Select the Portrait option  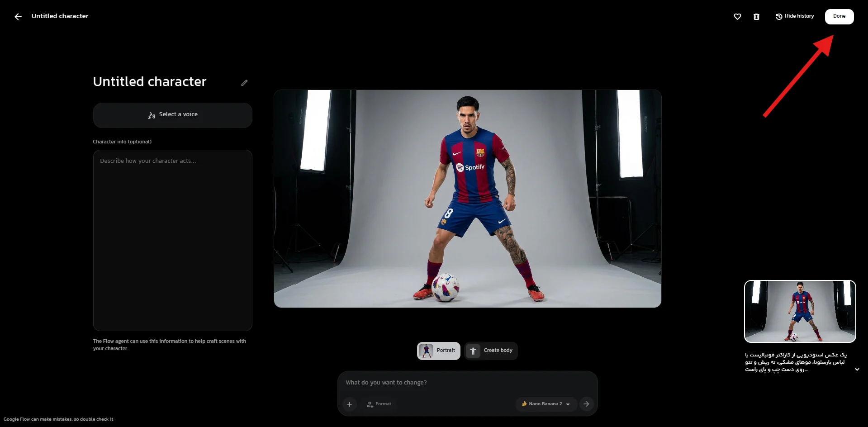pyautogui.click(x=438, y=351)
